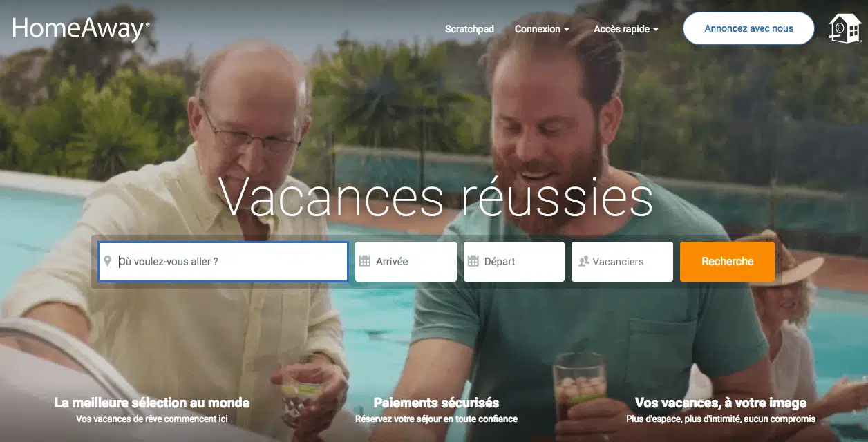The image size is (868, 442).
Task: Click the calendar icon beside Départ
Action: point(473,262)
